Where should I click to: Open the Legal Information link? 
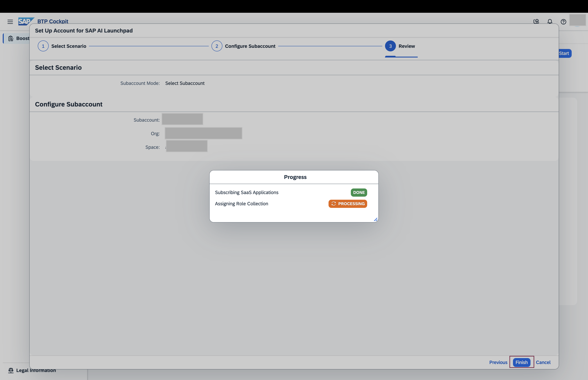(36, 370)
